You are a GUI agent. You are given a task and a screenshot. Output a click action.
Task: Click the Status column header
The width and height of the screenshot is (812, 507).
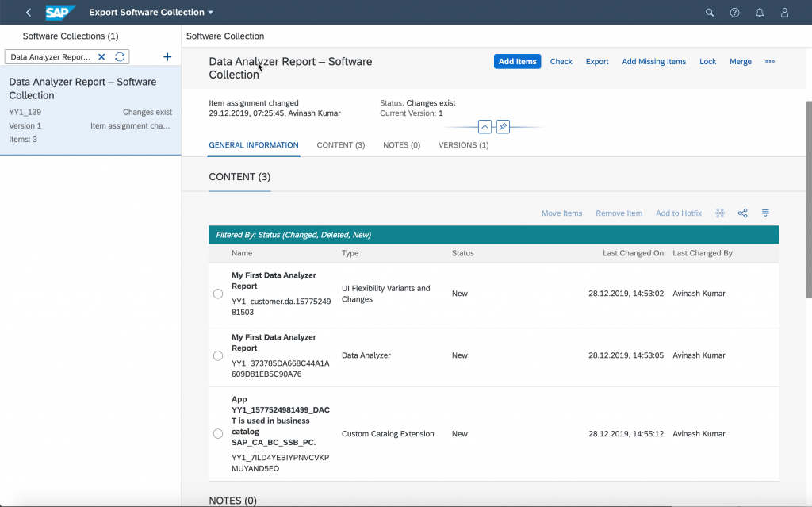(x=462, y=253)
